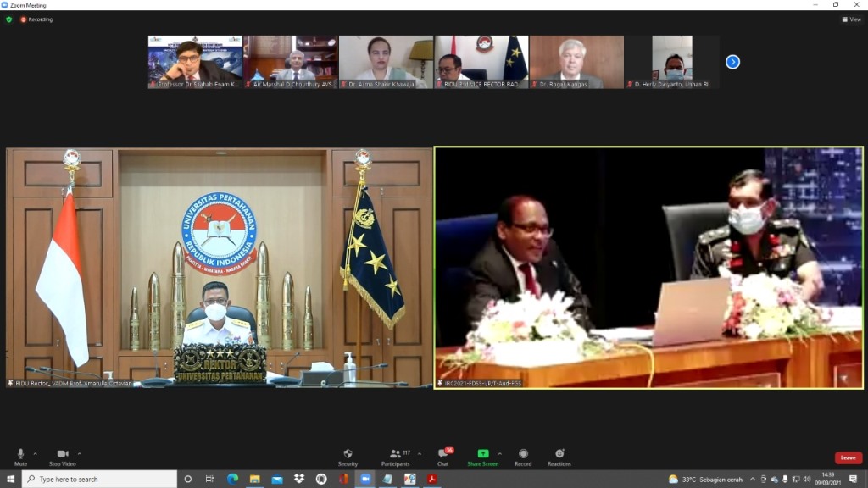The width and height of the screenshot is (868, 488).
Task: Click the green encryption shield icon
Action: point(9,19)
